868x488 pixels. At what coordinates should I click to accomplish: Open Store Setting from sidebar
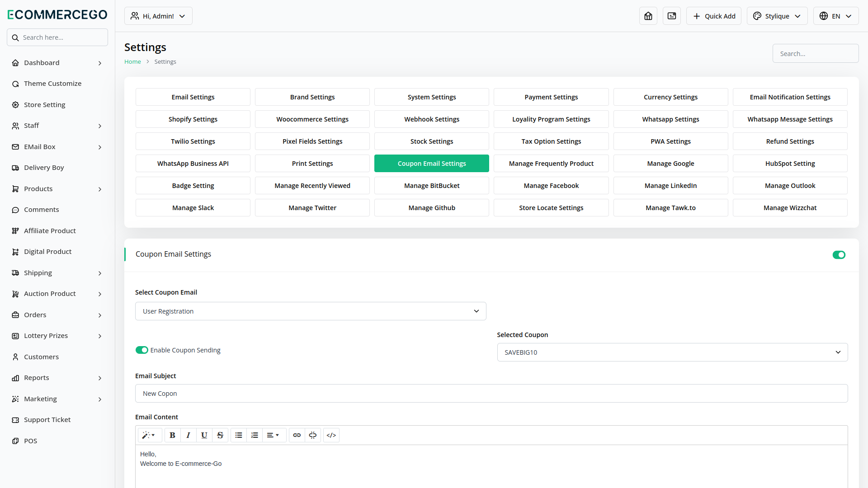point(57,105)
